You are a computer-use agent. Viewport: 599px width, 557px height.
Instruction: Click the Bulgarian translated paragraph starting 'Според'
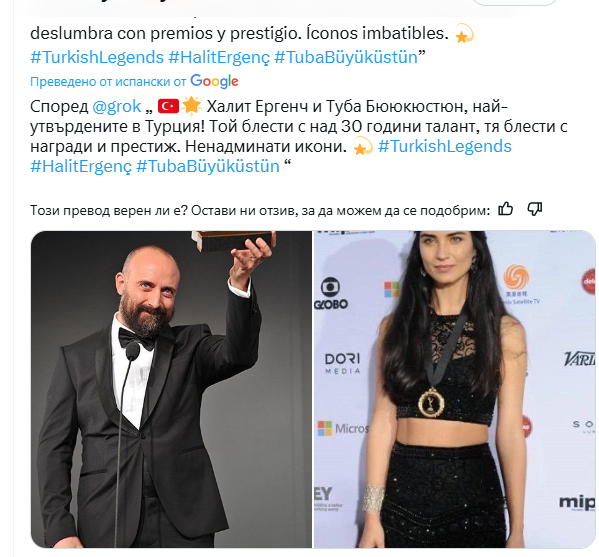click(x=299, y=136)
